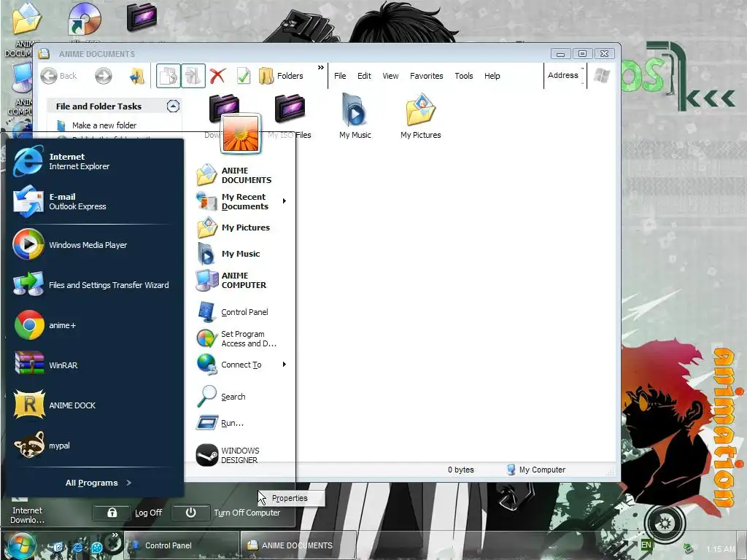
Task: Open purple folder icon on desktop
Action: click(142, 17)
